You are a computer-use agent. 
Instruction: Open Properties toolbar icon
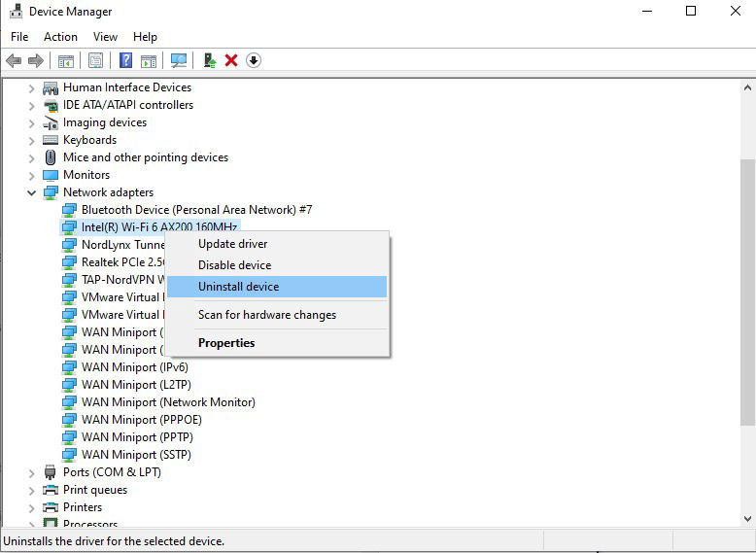click(95, 61)
